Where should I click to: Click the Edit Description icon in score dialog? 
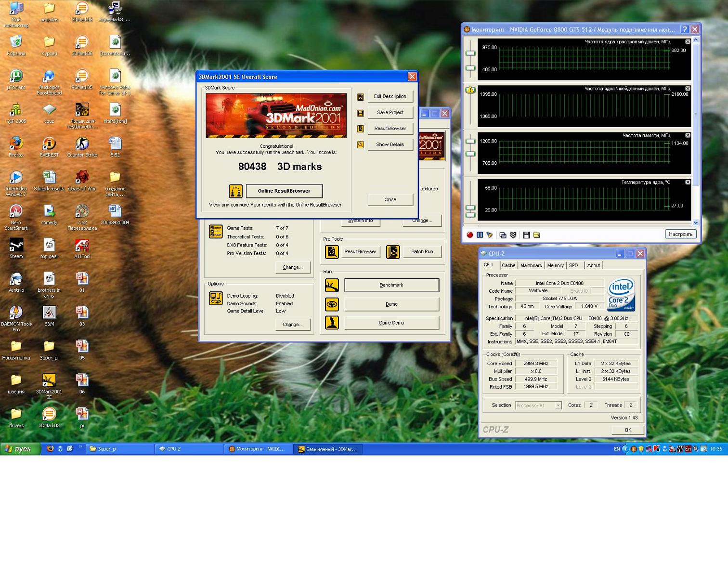(x=360, y=97)
